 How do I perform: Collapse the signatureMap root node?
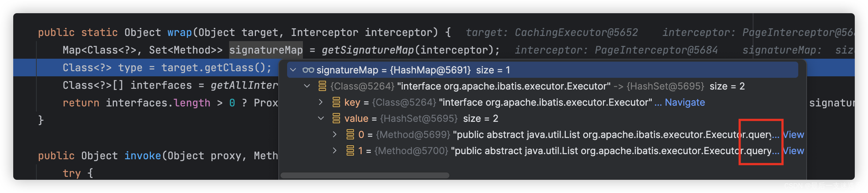click(x=293, y=70)
